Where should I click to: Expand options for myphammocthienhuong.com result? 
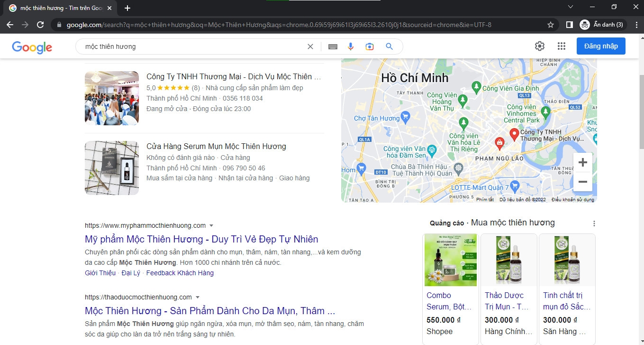click(211, 225)
